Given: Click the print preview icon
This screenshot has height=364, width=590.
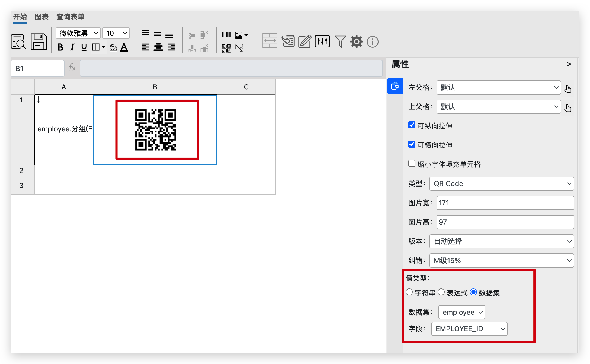Looking at the screenshot, I should [x=18, y=42].
